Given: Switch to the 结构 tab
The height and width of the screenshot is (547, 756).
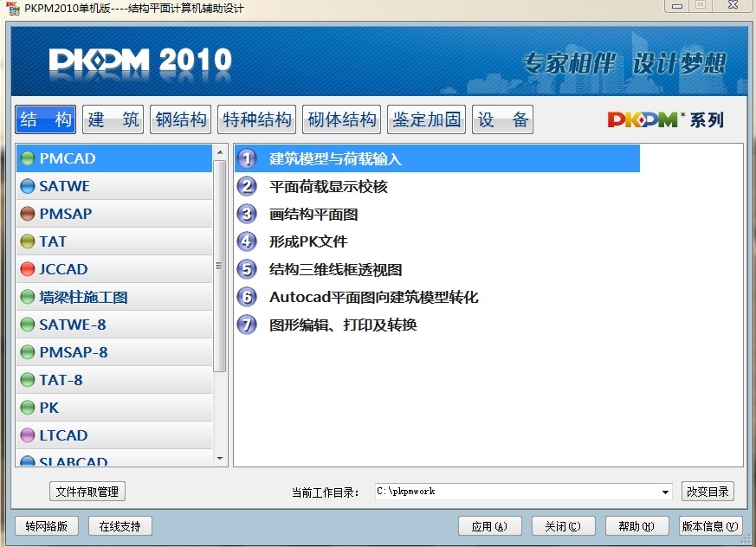Looking at the screenshot, I should click(45, 119).
